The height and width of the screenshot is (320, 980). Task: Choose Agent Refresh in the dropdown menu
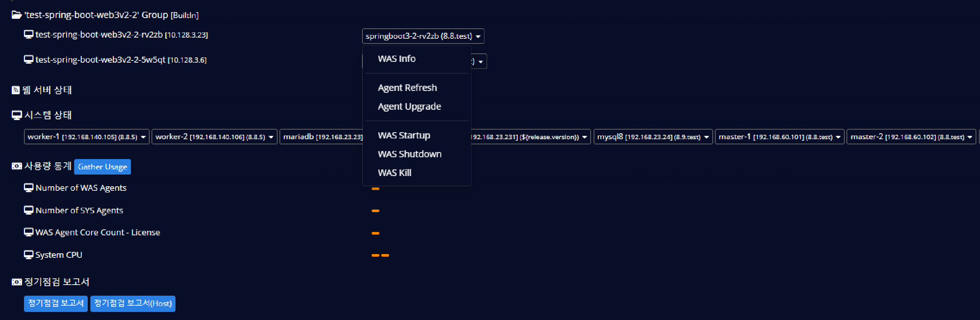coord(407,88)
